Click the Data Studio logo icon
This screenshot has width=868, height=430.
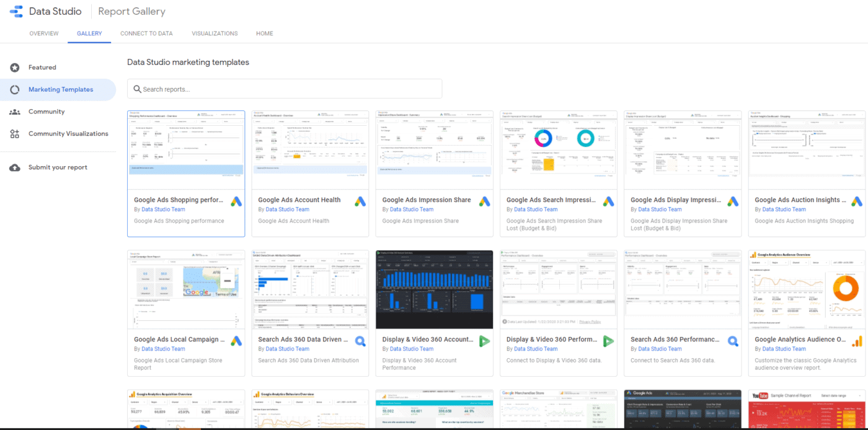(15, 11)
